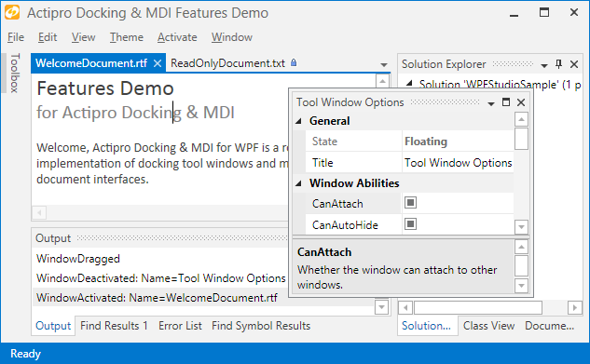Select the State property row

(409, 142)
